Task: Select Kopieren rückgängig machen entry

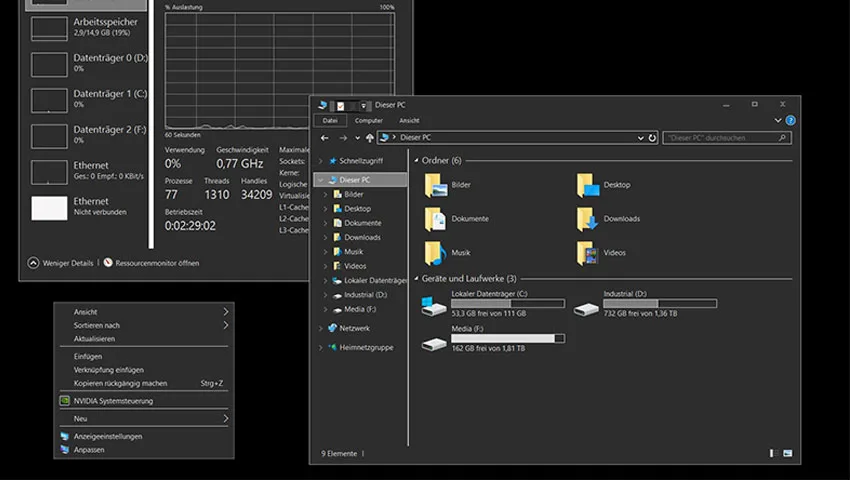Action: (x=144, y=383)
